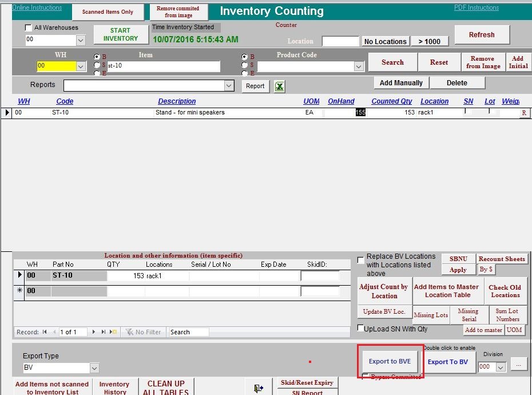Click the Search button
Image resolution: width=532 pixels, height=395 pixels.
tap(392, 62)
